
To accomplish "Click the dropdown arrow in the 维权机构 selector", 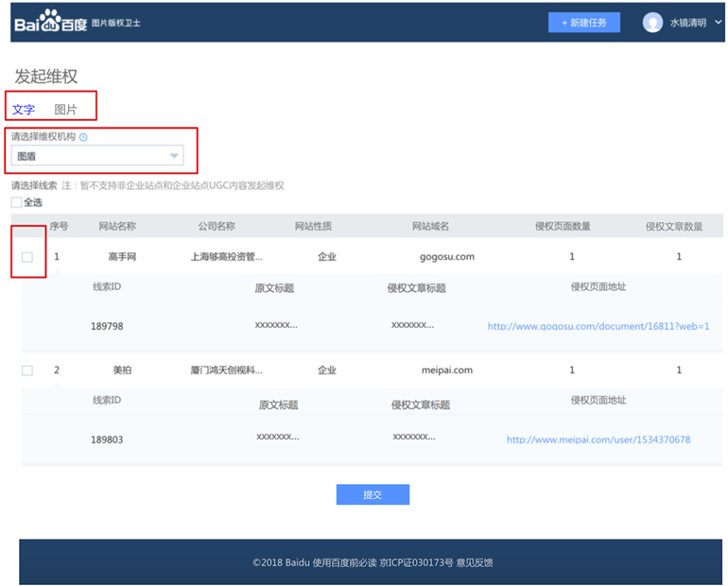I will point(174,156).
